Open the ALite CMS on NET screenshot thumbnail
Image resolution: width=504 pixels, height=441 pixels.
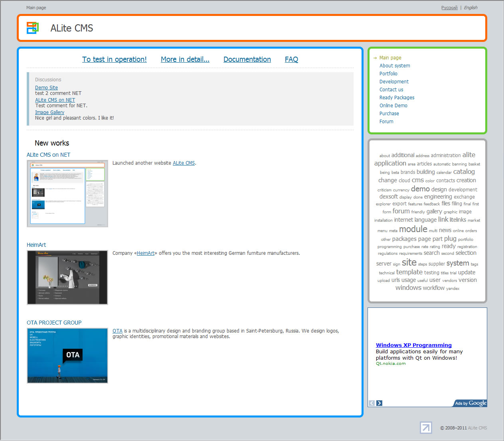(67, 194)
